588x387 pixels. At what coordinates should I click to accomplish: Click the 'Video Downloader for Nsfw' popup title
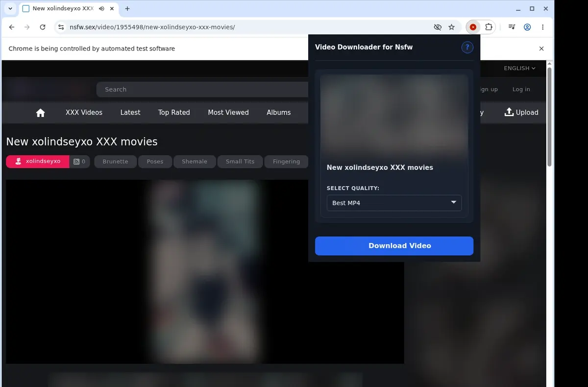click(x=364, y=47)
